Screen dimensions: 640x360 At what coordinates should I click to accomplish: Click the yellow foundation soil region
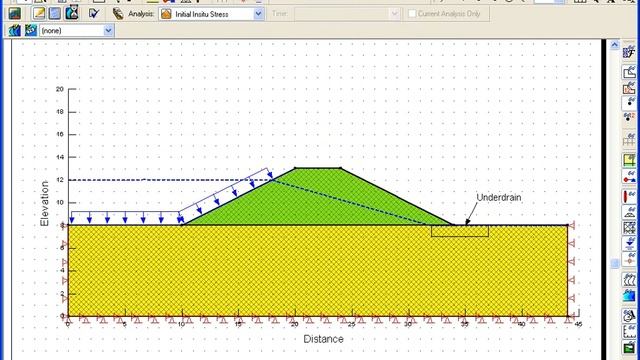pos(318,270)
